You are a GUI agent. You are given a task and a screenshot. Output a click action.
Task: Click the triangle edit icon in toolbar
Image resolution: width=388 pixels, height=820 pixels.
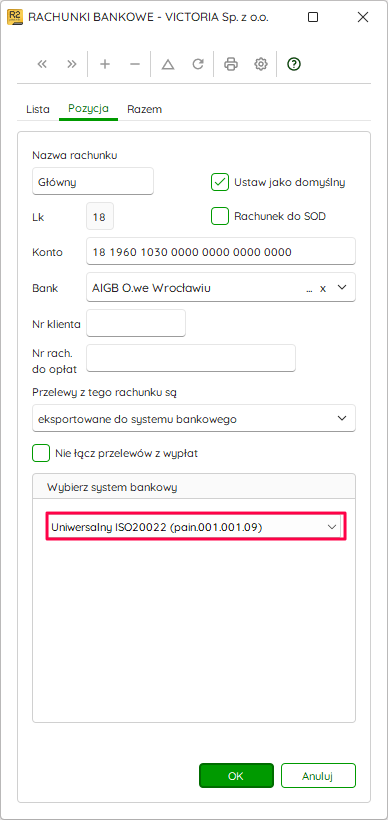pos(167,64)
